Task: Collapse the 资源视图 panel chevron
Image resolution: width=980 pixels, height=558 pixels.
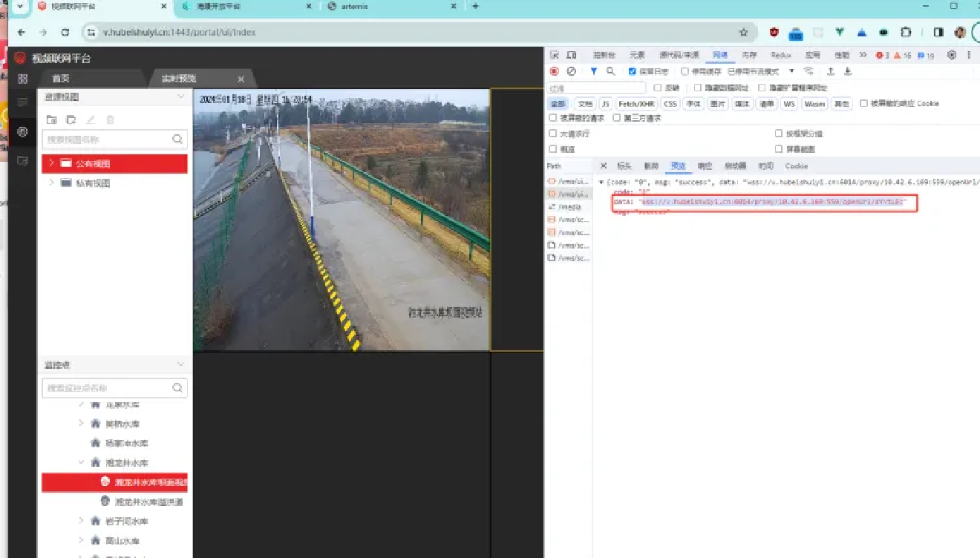Action: tap(180, 96)
